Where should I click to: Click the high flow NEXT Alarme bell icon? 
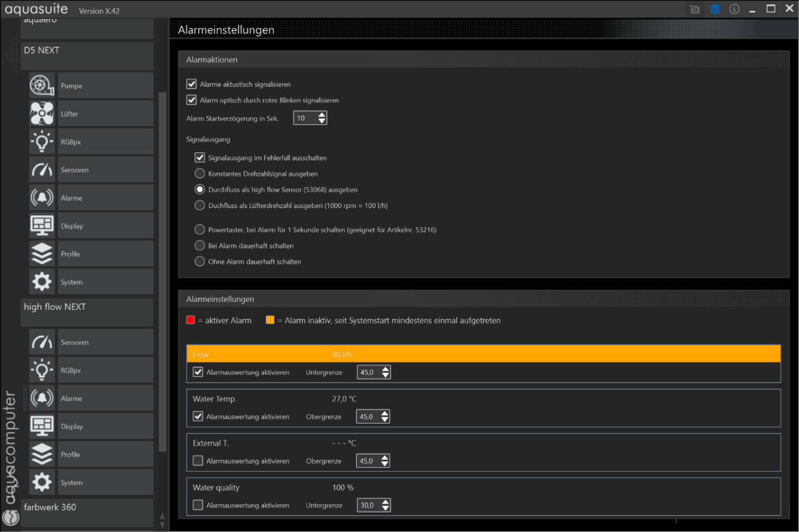[x=42, y=398]
